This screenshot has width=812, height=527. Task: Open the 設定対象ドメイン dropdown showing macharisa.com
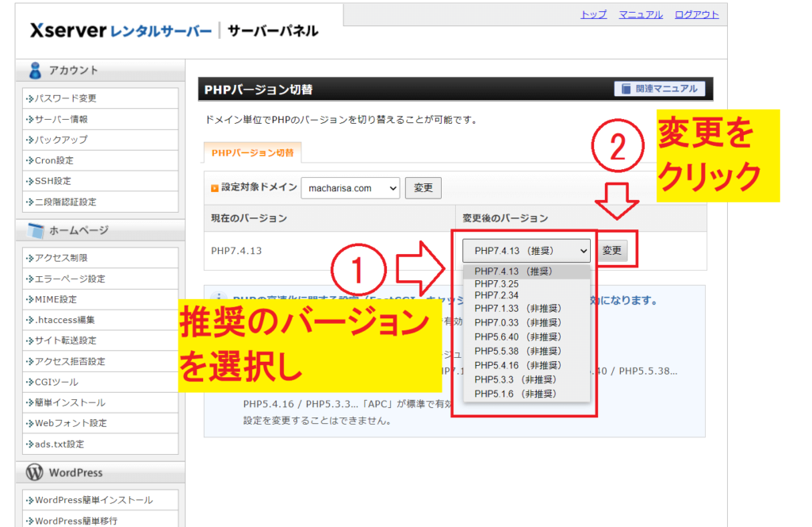tap(350, 188)
